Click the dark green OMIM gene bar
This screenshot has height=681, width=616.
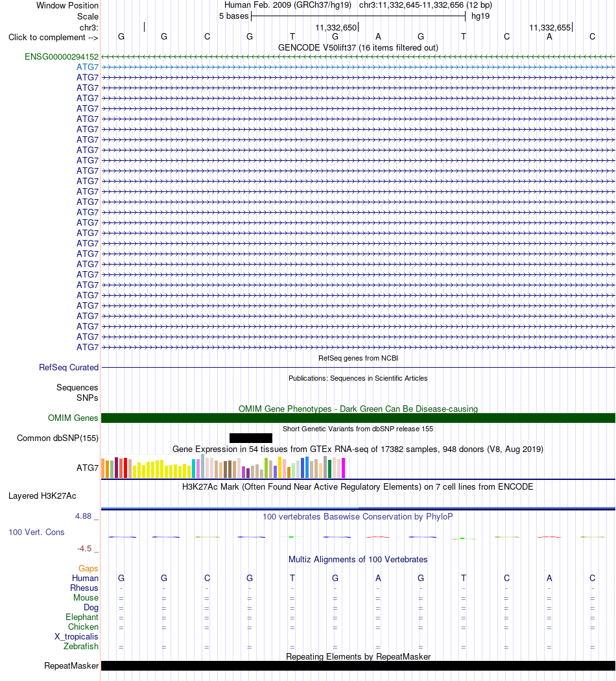358,418
